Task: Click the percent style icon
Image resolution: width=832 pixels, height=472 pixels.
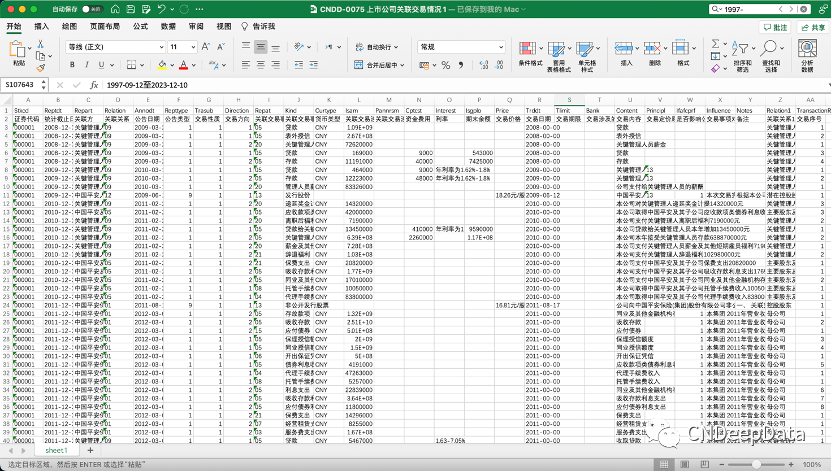Action: tap(446, 65)
